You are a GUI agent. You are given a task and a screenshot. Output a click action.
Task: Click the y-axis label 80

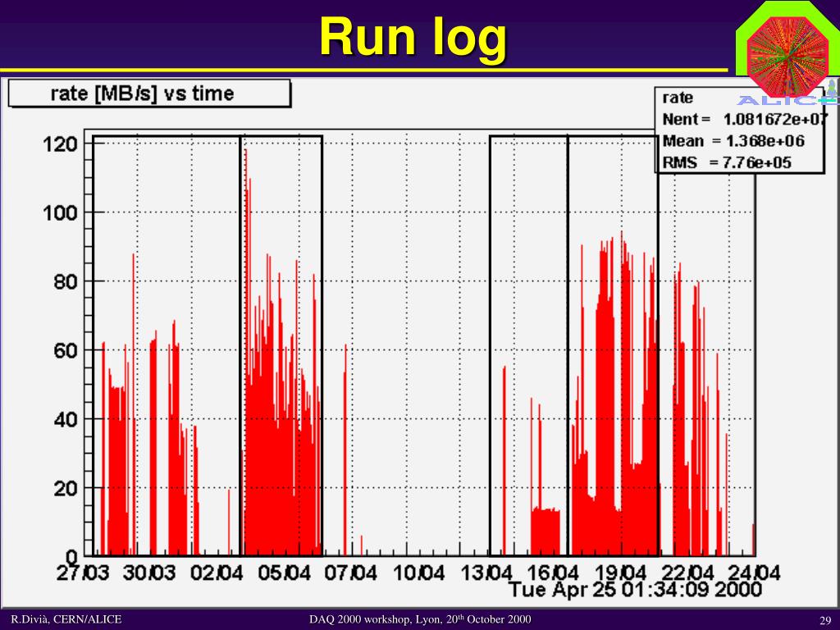point(66,282)
